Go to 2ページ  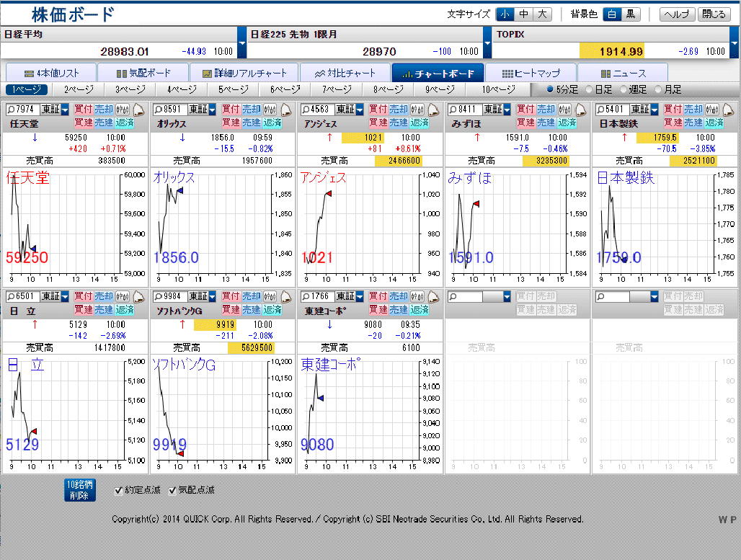coord(79,89)
